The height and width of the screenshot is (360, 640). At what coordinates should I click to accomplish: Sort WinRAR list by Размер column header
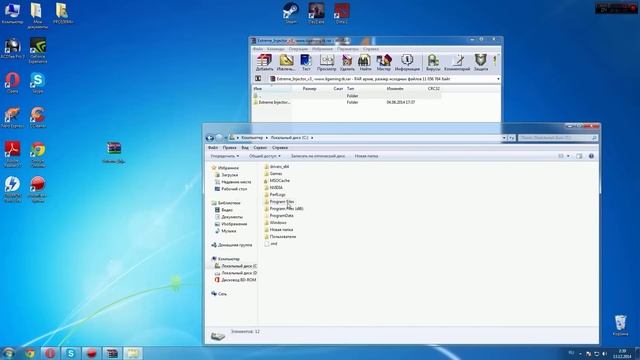pyautogui.click(x=309, y=89)
